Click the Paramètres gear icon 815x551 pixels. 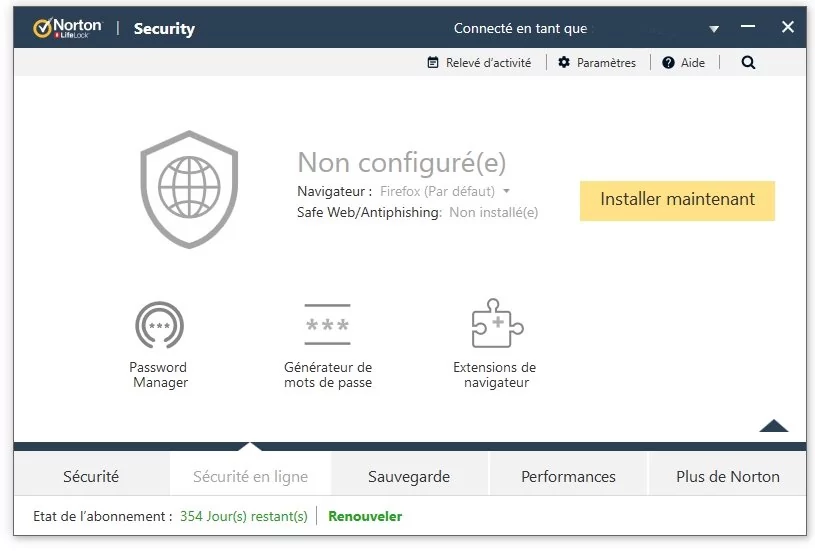(x=564, y=62)
